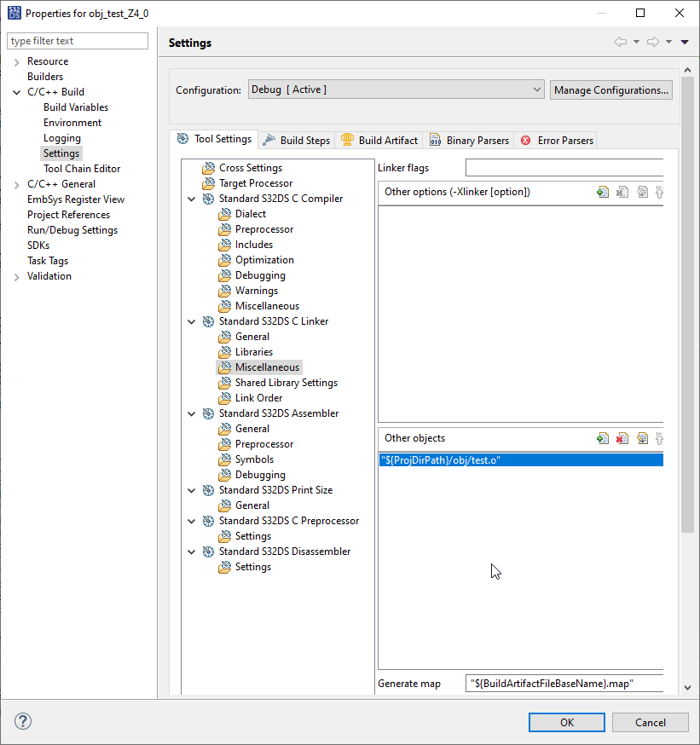The height and width of the screenshot is (745, 700).
Task: Click the settings vertical scrollbar
Action: (687, 304)
